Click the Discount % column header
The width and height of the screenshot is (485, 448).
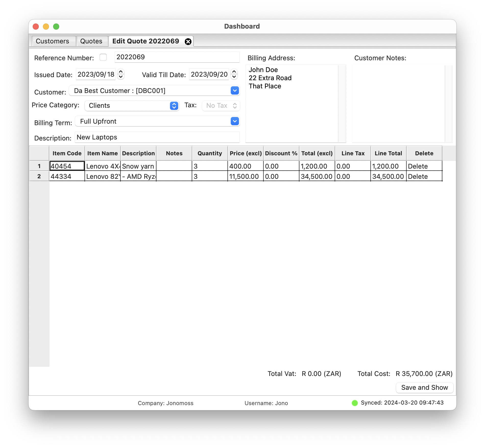(281, 153)
